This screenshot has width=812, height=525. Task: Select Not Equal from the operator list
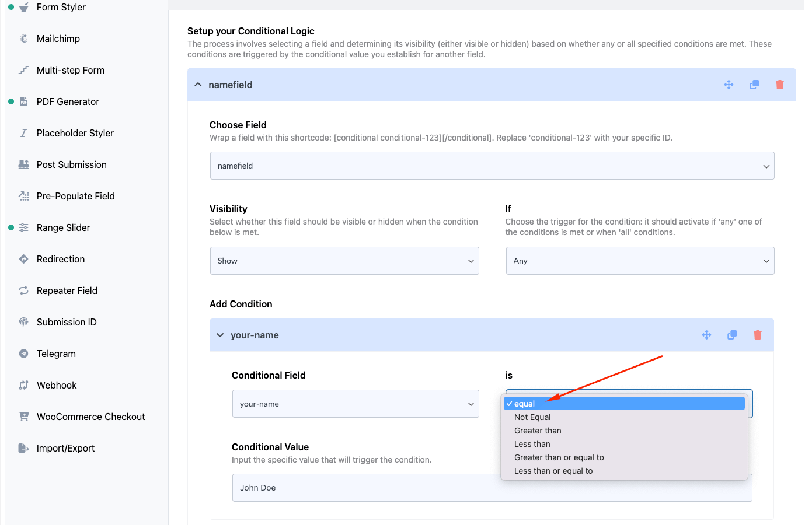pos(532,417)
